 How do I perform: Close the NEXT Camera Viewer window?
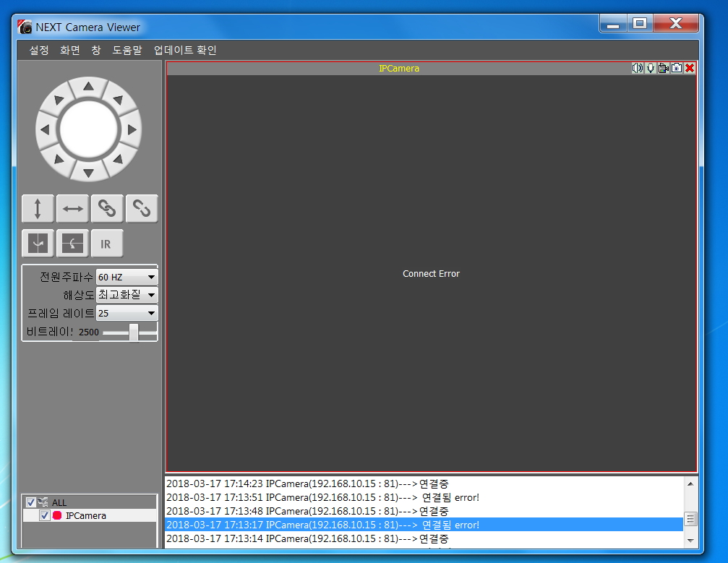[x=676, y=23]
